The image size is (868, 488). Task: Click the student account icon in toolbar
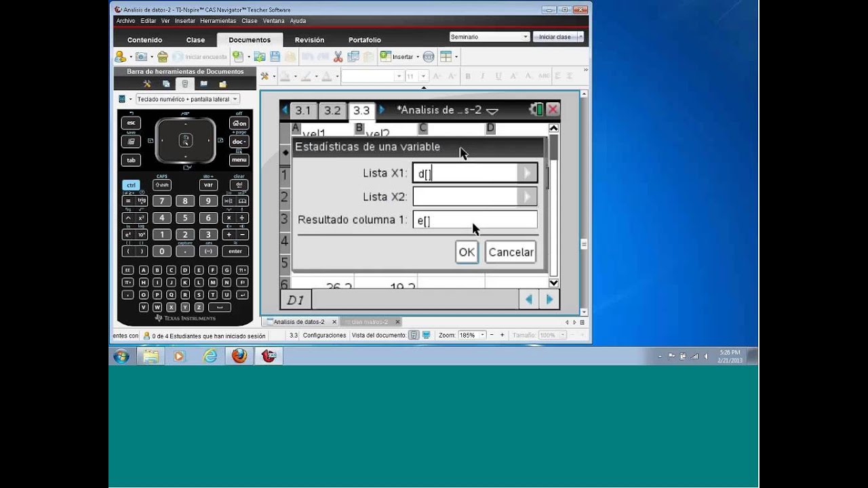click(x=120, y=57)
